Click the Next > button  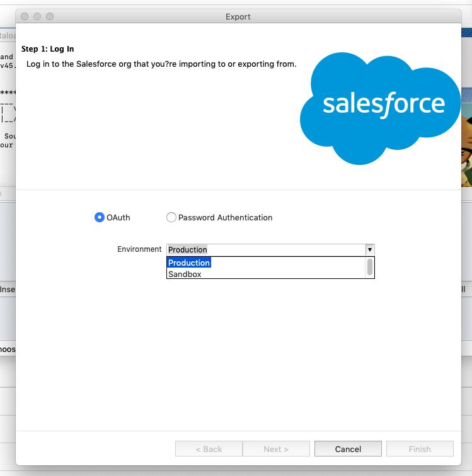[x=276, y=449]
